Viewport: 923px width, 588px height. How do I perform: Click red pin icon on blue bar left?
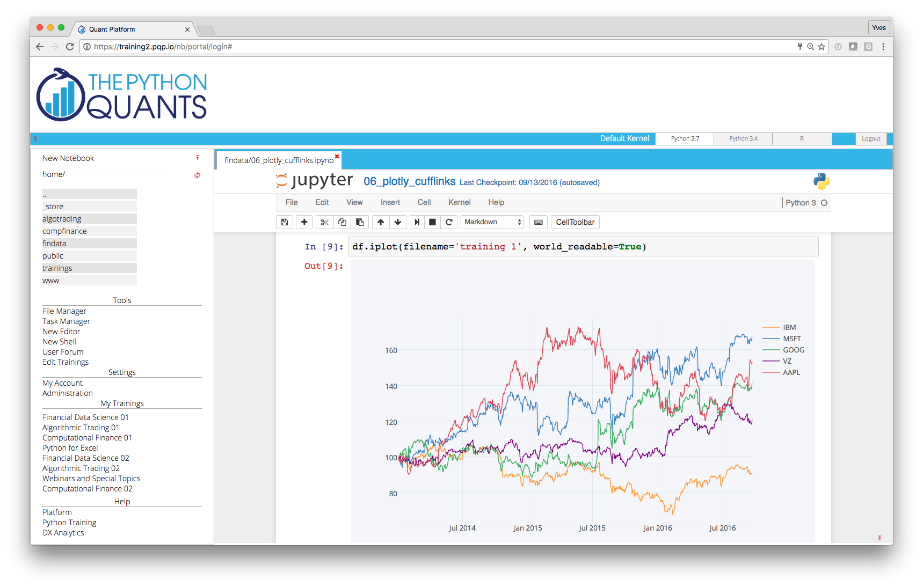[x=35, y=138]
